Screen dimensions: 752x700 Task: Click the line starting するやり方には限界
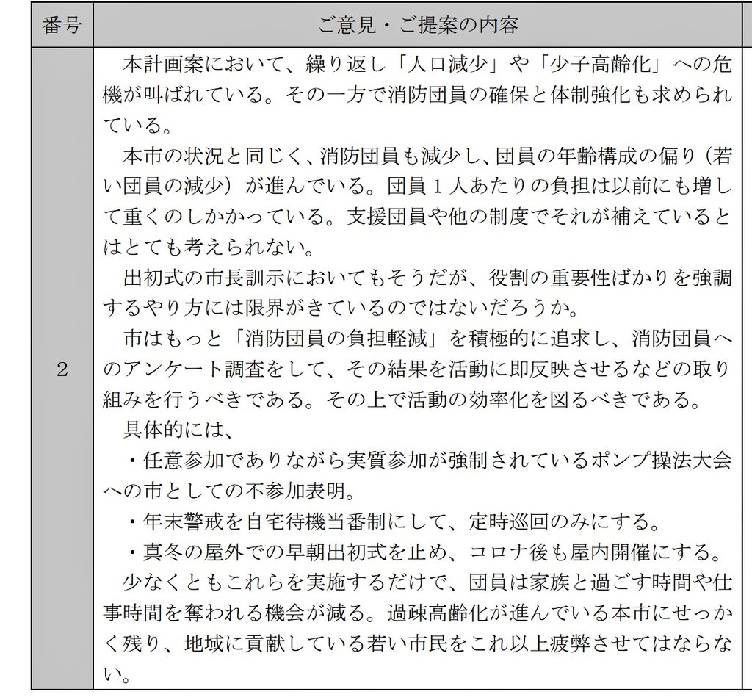(x=341, y=308)
